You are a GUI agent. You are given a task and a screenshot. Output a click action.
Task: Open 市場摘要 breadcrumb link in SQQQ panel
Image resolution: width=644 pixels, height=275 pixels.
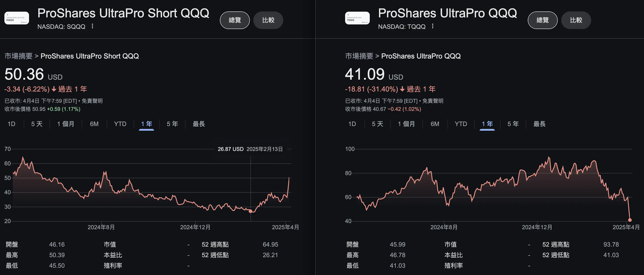(x=18, y=56)
